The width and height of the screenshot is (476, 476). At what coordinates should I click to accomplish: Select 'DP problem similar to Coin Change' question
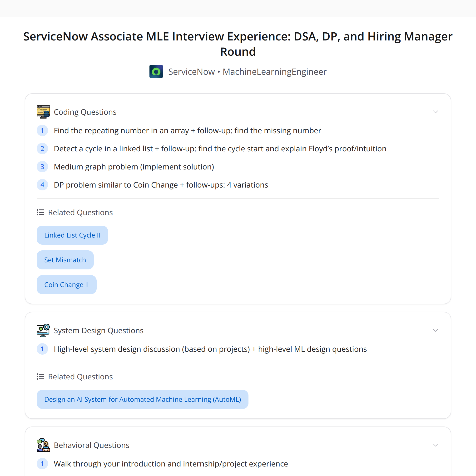pos(161,185)
